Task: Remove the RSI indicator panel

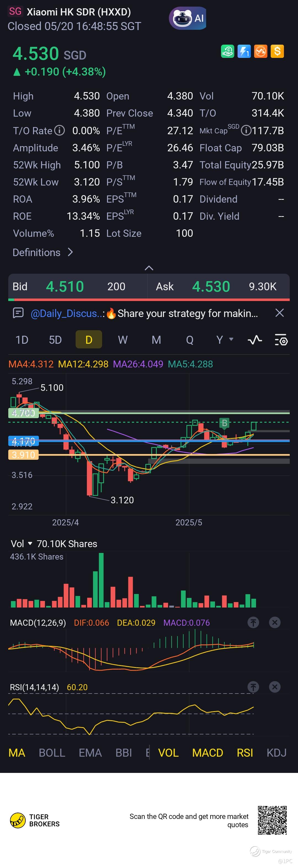Action: [275, 687]
